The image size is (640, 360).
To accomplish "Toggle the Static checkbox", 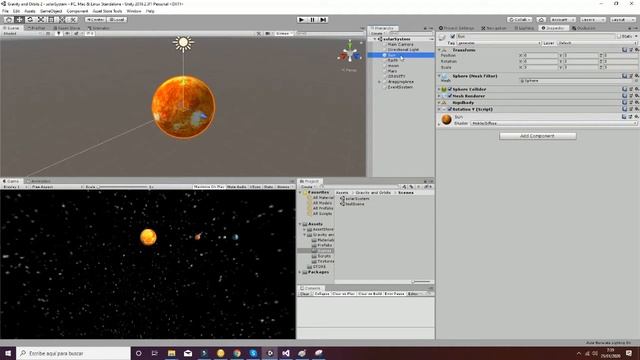I will [x=619, y=36].
